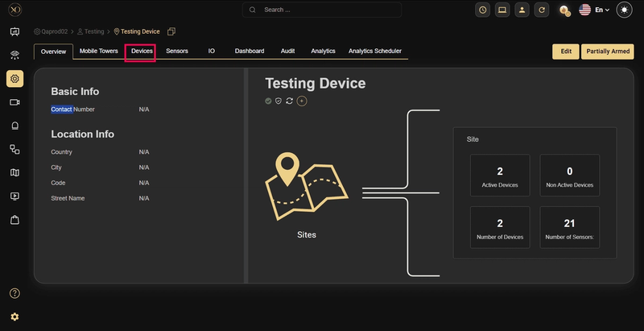Image resolution: width=644 pixels, height=331 pixels.
Task: Click the City label
Action: coord(56,168)
